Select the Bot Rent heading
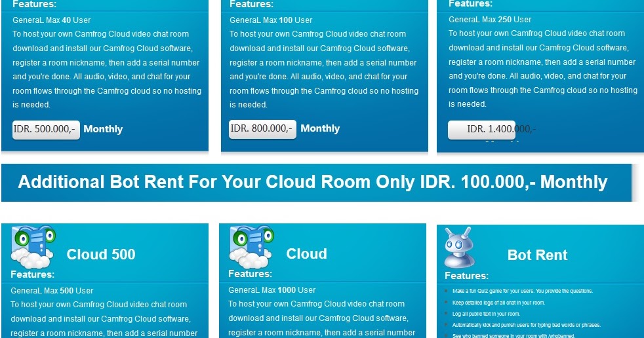The width and height of the screenshot is (644, 338). 537,255
